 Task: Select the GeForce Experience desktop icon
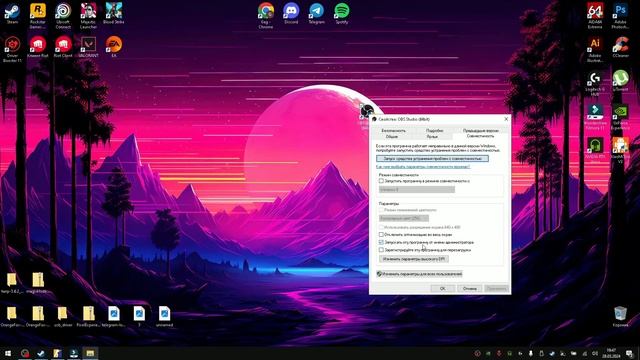coord(620,117)
